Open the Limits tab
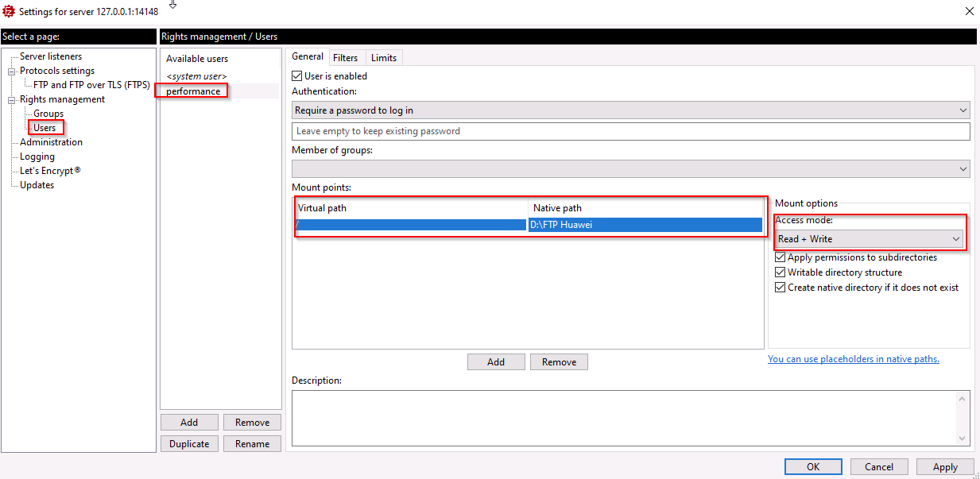The image size is (980, 479). (383, 57)
